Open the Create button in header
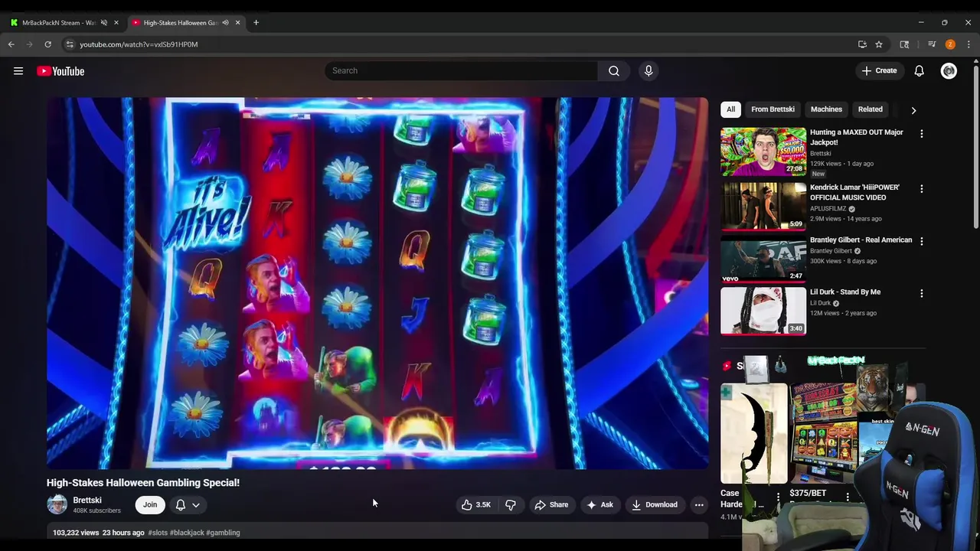Screen dimensions: 980x551 tap(879, 71)
